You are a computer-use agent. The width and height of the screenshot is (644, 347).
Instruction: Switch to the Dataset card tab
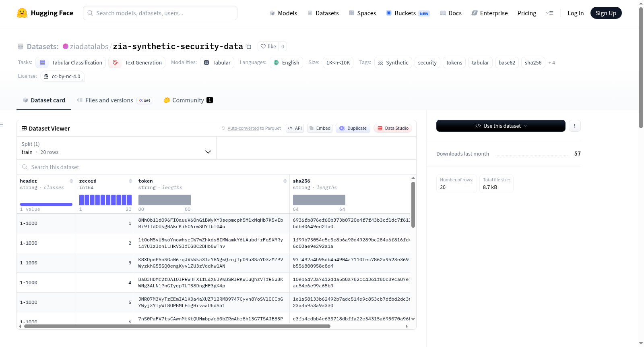pyautogui.click(x=43, y=100)
